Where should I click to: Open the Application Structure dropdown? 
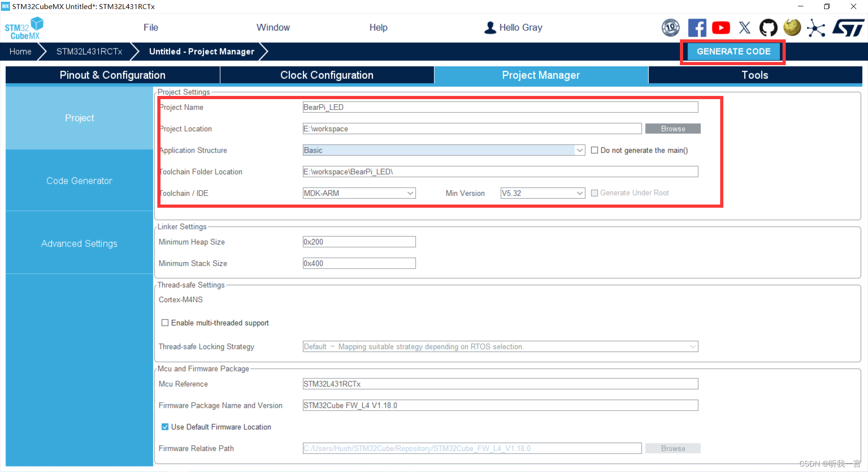(444, 150)
